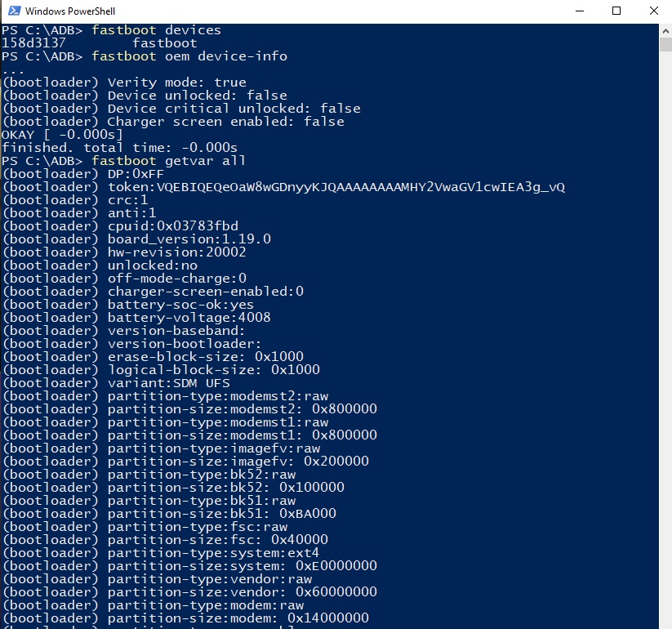Click the 'Device unlocked: false' line
The height and width of the screenshot is (629, 672).
coord(145,96)
